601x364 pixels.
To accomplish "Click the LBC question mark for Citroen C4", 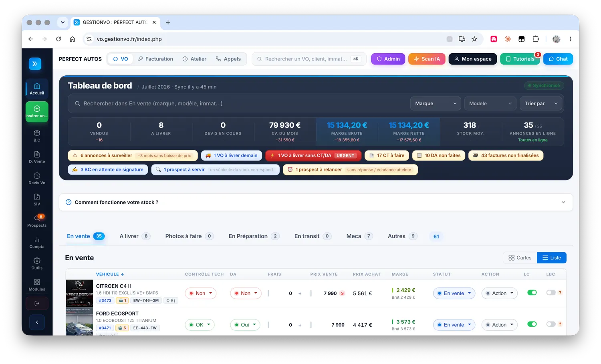I will click(x=560, y=292).
